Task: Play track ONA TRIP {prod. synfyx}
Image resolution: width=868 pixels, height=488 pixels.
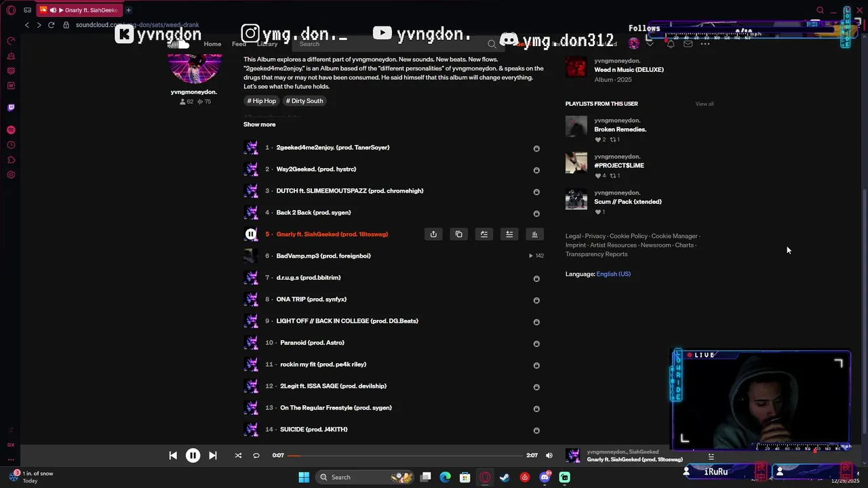Action: point(311,299)
